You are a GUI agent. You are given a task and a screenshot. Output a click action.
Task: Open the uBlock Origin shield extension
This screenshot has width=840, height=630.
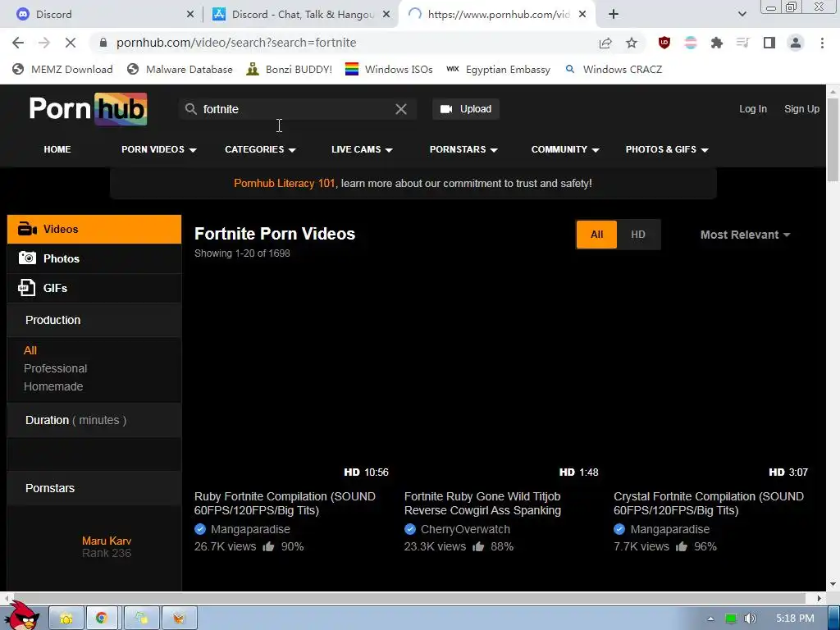(664, 43)
